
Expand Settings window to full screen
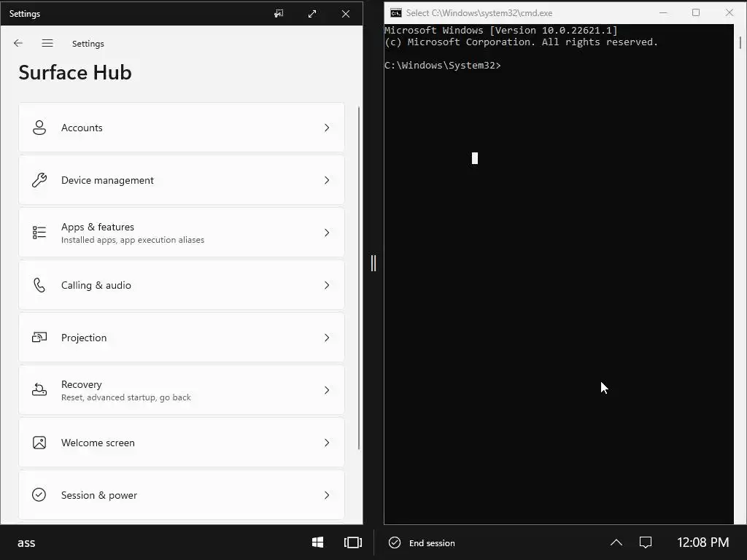click(312, 14)
